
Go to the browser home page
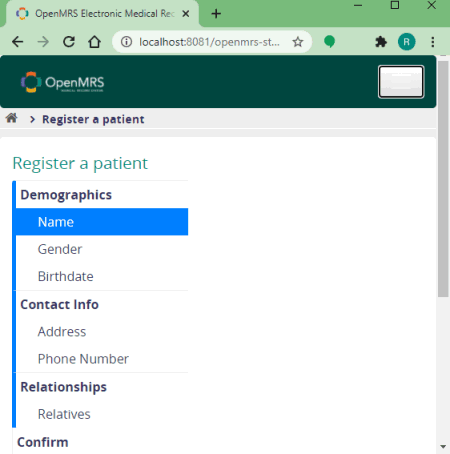click(x=94, y=42)
